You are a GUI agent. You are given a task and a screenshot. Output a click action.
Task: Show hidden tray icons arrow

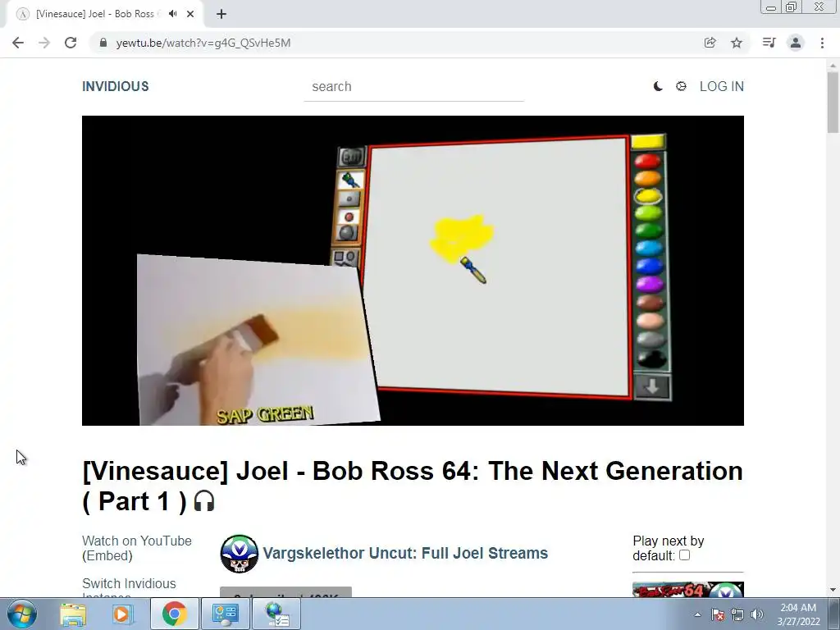(697, 614)
